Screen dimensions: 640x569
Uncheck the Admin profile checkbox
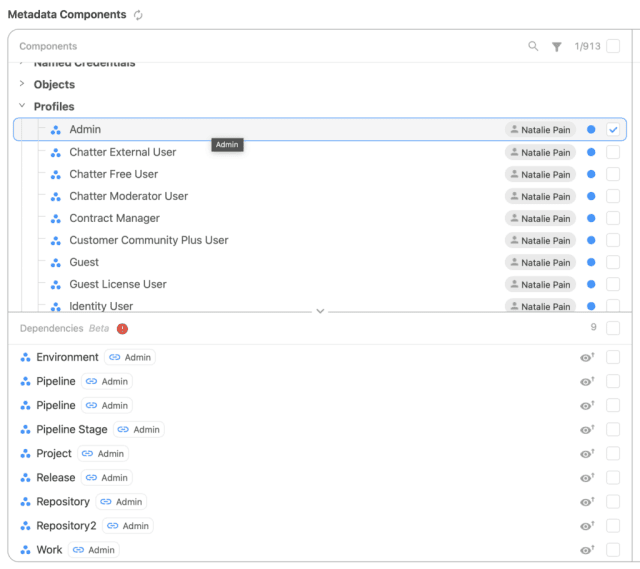tap(613, 130)
